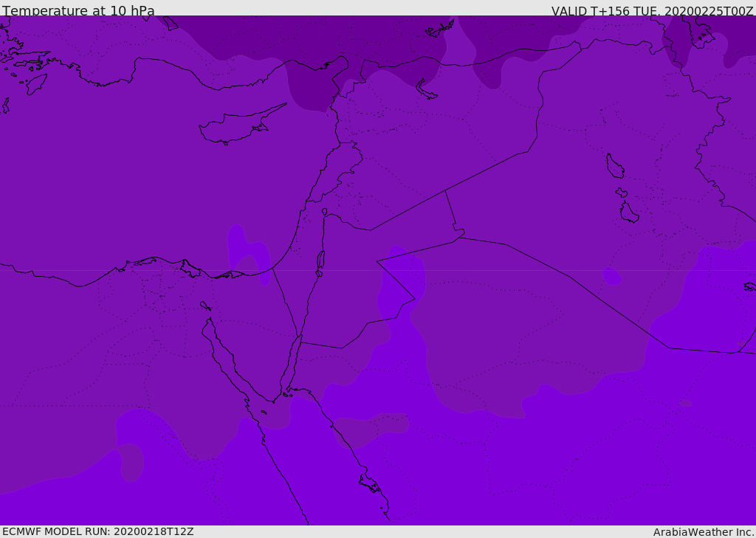Click the 'VALID T+156 TUE. 20200225T00Z' label
756x538 pixels.
point(653,11)
